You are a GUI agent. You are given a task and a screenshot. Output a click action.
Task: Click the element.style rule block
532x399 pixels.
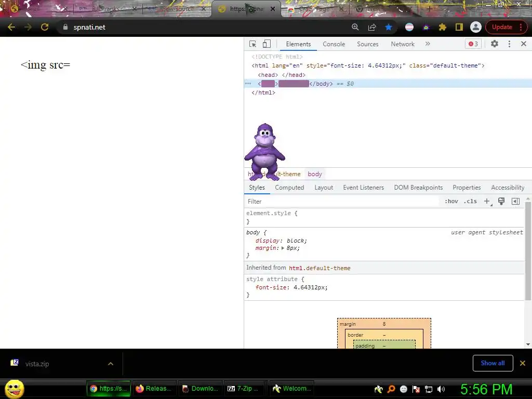coord(384,217)
